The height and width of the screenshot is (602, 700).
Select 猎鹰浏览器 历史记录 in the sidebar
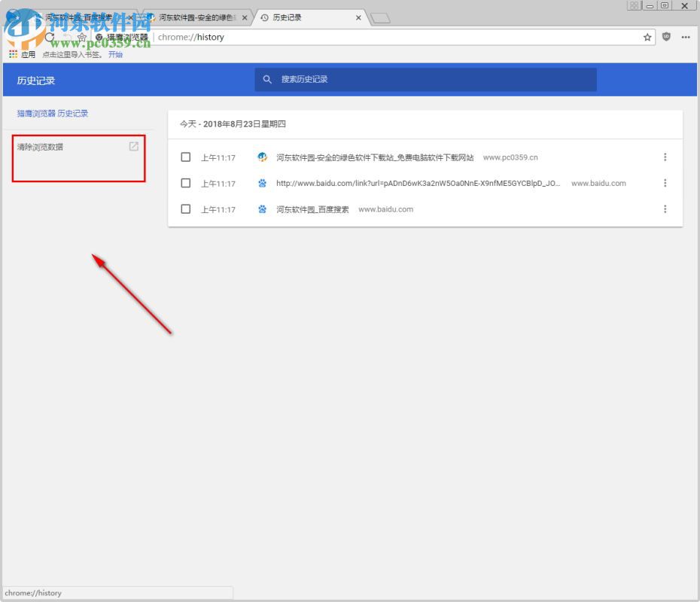(x=53, y=114)
